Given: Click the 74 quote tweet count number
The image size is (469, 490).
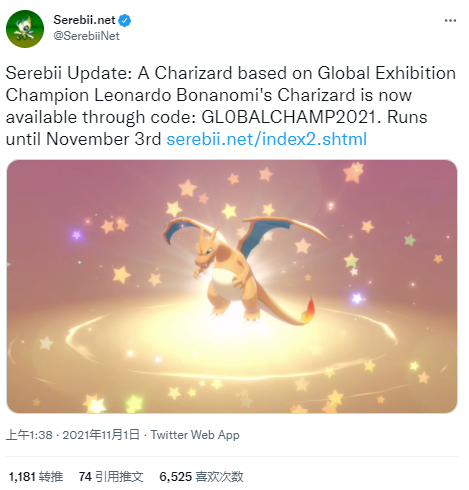Looking at the screenshot, I should pos(85,477).
